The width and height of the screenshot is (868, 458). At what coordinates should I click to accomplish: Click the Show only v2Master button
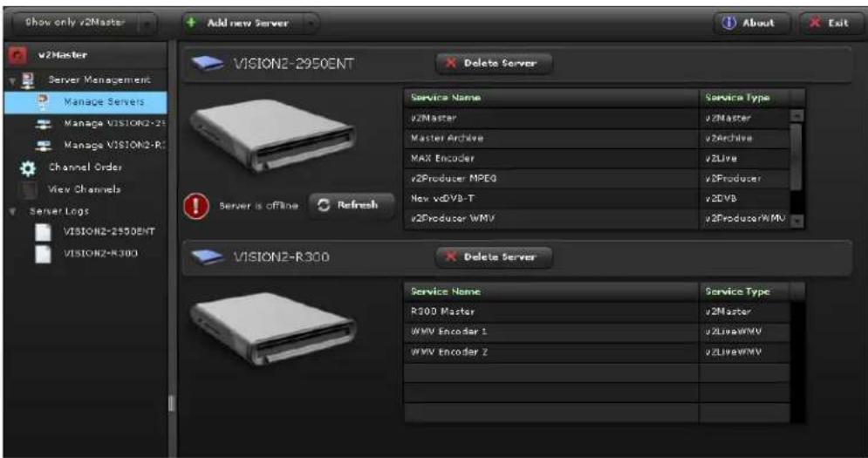(x=84, y=24)
